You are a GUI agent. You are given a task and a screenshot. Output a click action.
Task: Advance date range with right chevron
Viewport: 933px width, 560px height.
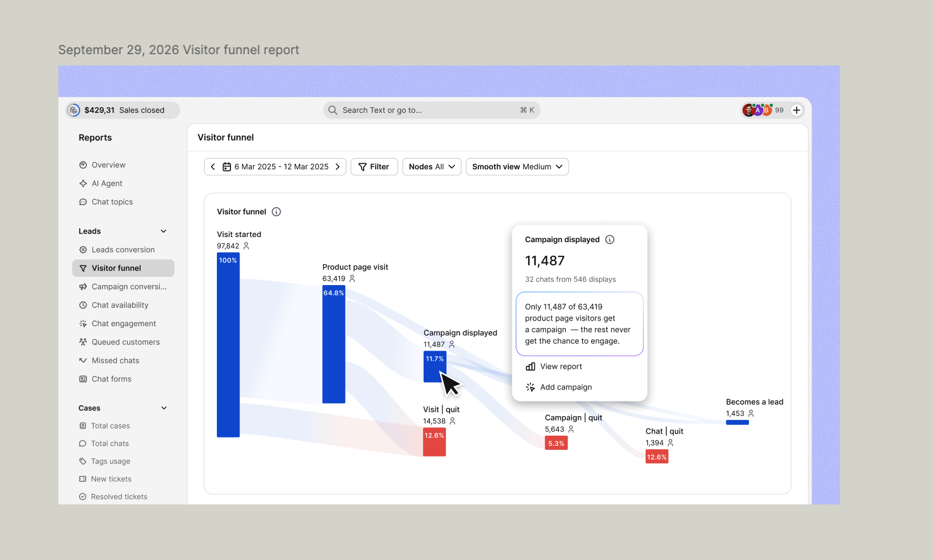pyautogui.click(x=338, y=167)
